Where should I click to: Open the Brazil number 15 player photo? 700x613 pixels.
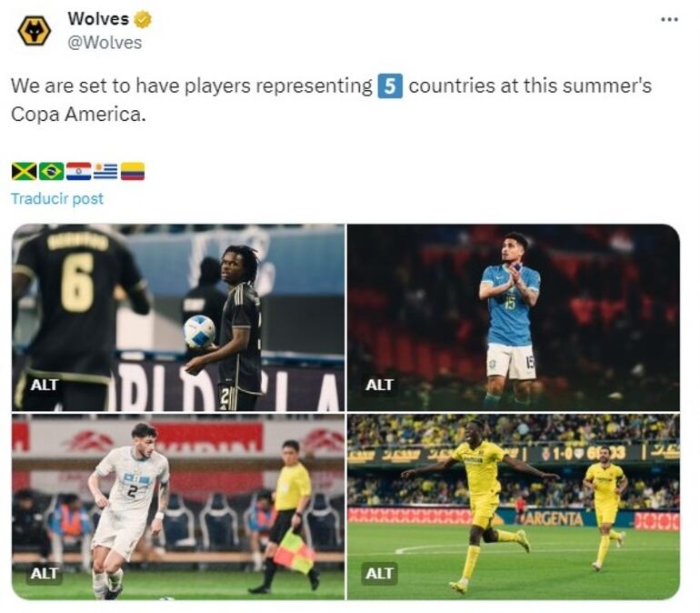pyautogui.click(x=514, y=317)
